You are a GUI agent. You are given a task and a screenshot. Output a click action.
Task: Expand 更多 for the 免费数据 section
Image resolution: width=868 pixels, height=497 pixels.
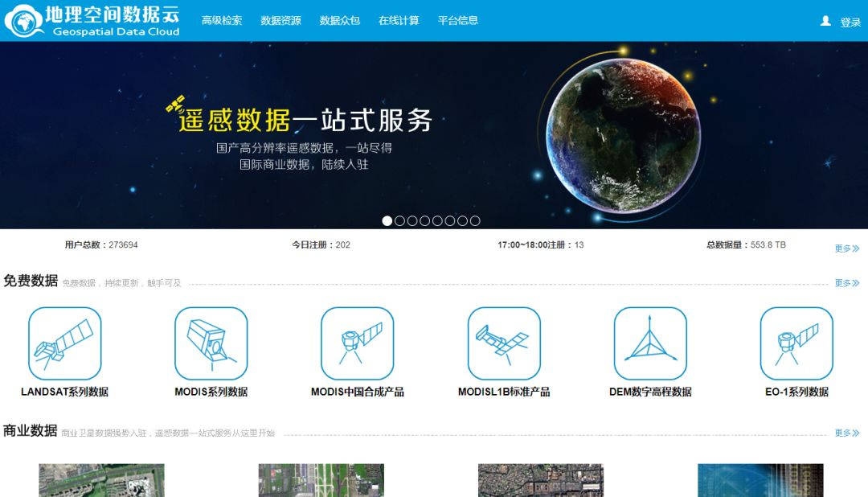tap(847, 283)
